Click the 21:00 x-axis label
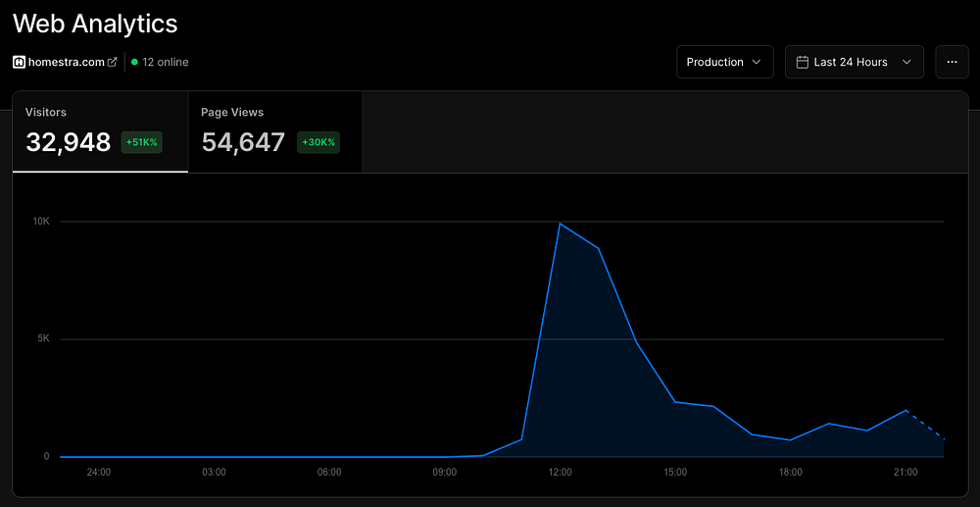This screenshot has width=980, height=507. coord(906,472)
